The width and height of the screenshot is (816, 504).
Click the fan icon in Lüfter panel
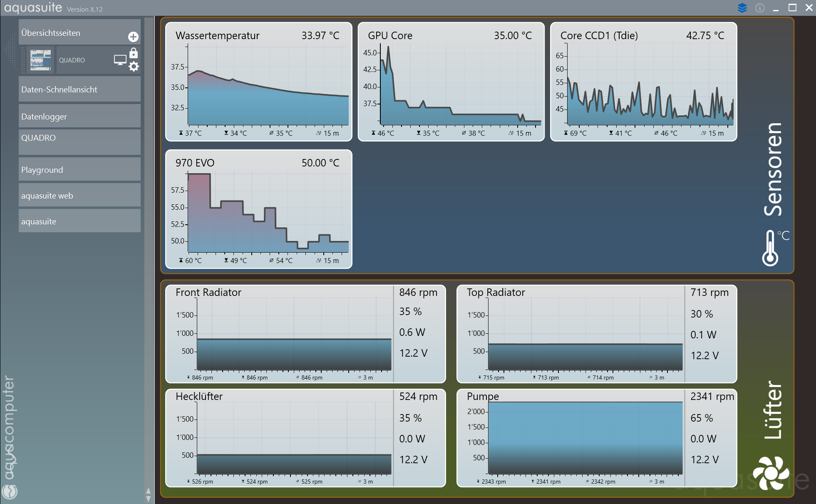[772, 473]
